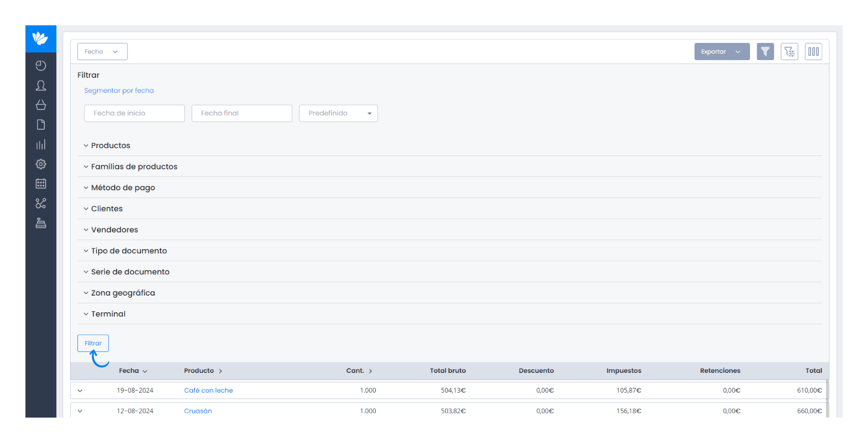Sort by the Fecha column header
The width and height of the screenshot is (868, 442).
pyautogui.click(x=133, y=371)
